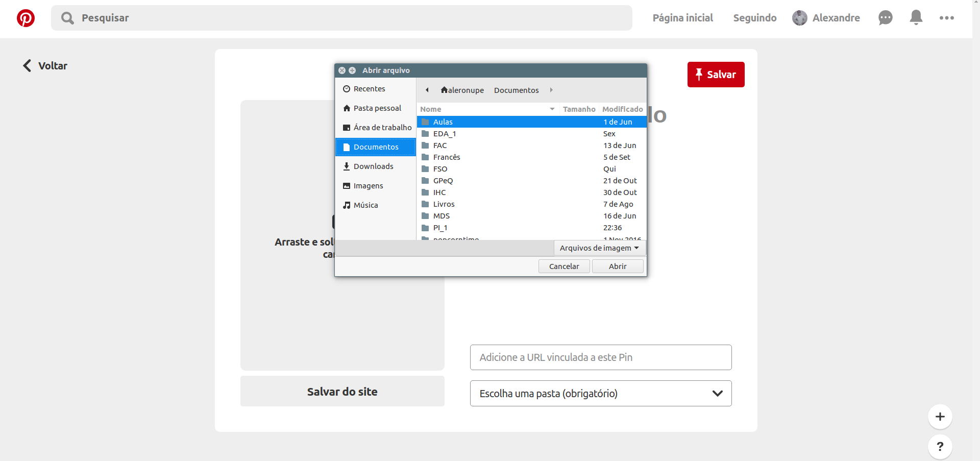
Task: Click the URL vinculada input field
Action: [x=601, y=357]
